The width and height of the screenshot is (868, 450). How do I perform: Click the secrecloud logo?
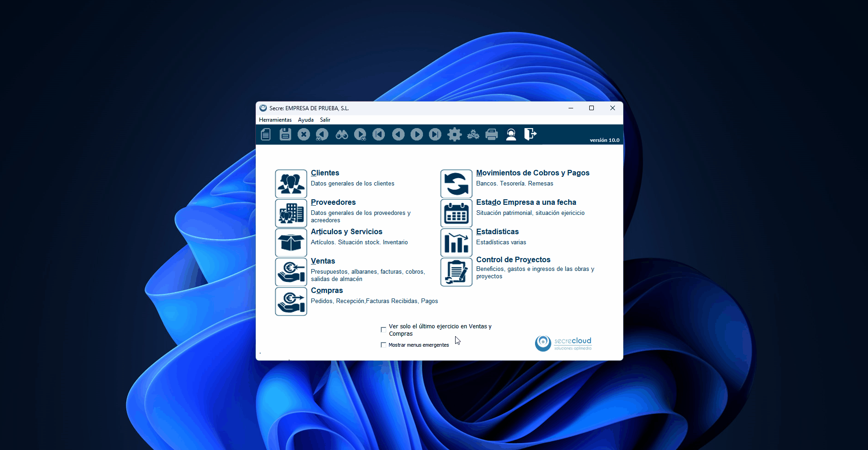(564, 343)
